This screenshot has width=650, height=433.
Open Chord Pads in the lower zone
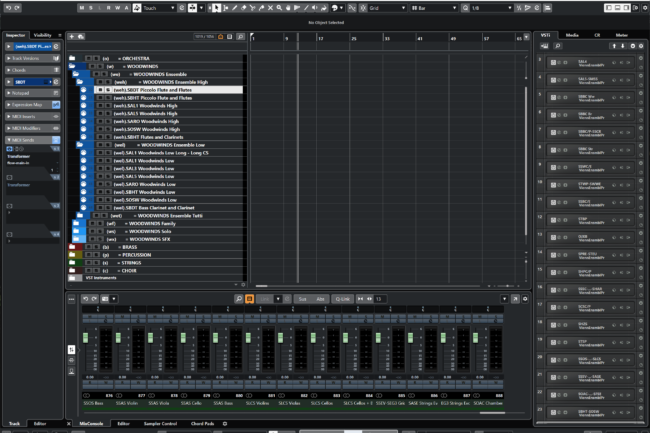pyautogui.click(x=203, y=423)
